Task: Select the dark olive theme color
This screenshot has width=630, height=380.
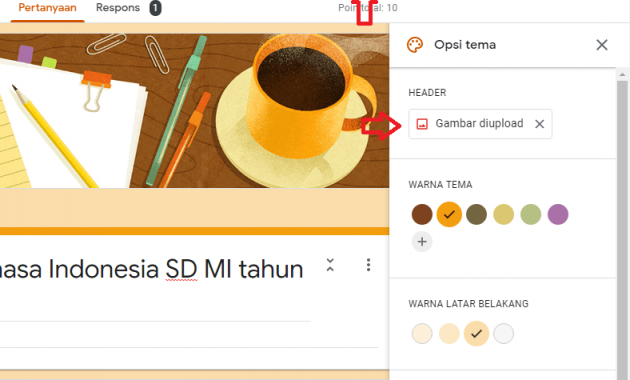Action: 476,214
